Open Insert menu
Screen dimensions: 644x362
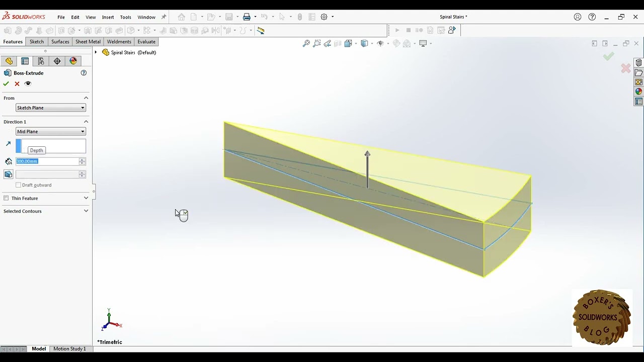pos(108,17)
